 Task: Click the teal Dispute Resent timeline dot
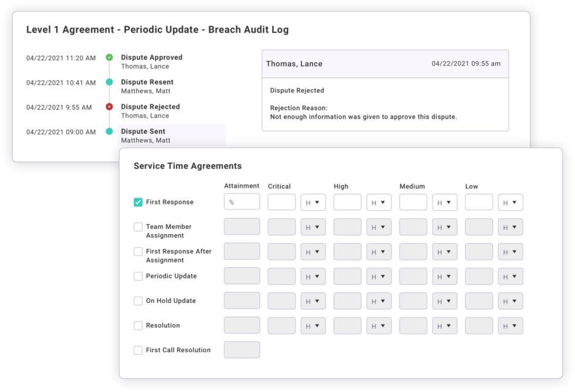109,82
